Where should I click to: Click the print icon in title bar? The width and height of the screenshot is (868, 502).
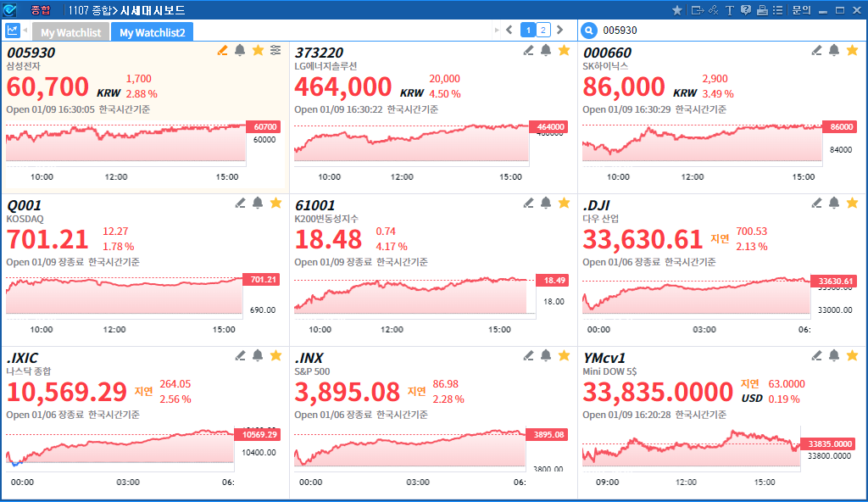[x=761, y=10]
